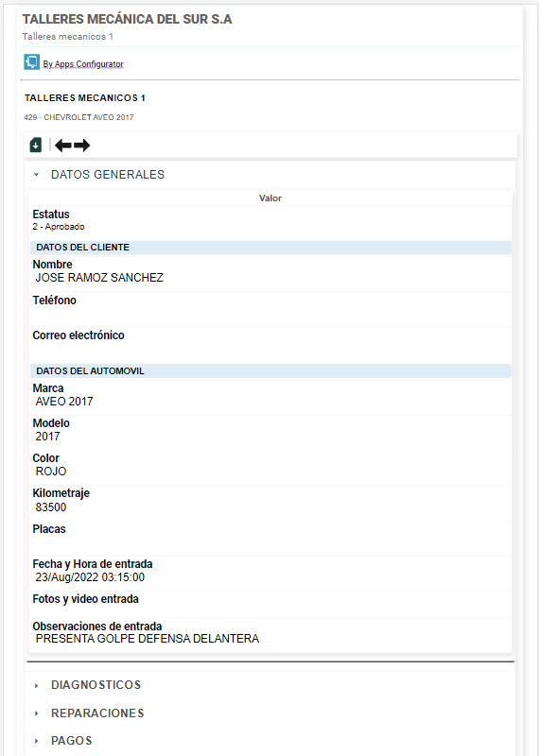The height and width of the screenshot is (756, 540).
Task: Click the Fotos y video entrada row
Action: pyautogui.click(x=270, y=605)
